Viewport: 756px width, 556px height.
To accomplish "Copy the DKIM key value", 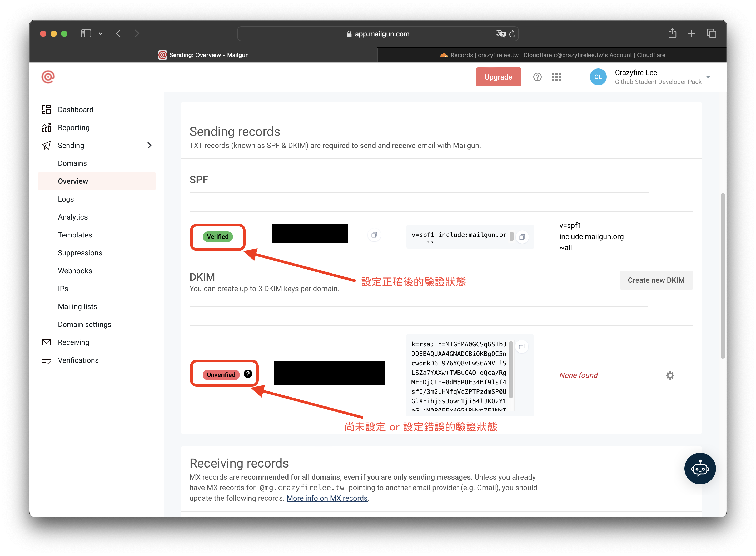I will point(521,347).
